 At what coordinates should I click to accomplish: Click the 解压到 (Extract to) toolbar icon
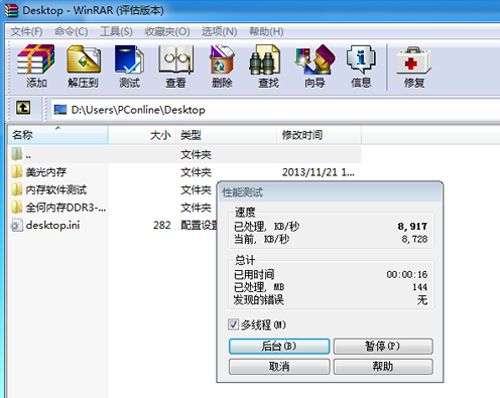pos(83,60)
